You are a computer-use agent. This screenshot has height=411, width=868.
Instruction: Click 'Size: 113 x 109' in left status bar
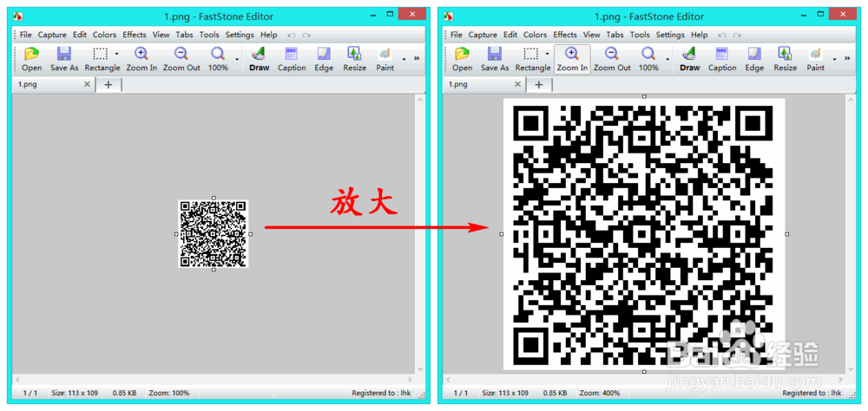[75, 394]
